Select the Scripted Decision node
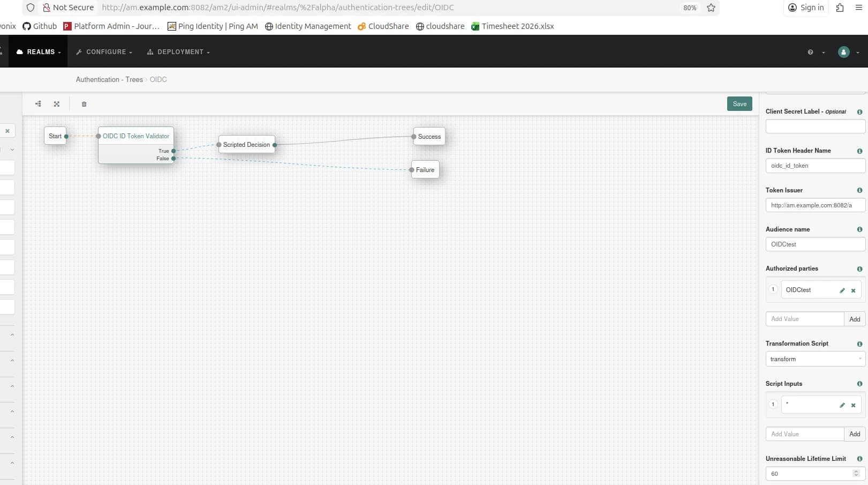 click(x=246, y=145)
